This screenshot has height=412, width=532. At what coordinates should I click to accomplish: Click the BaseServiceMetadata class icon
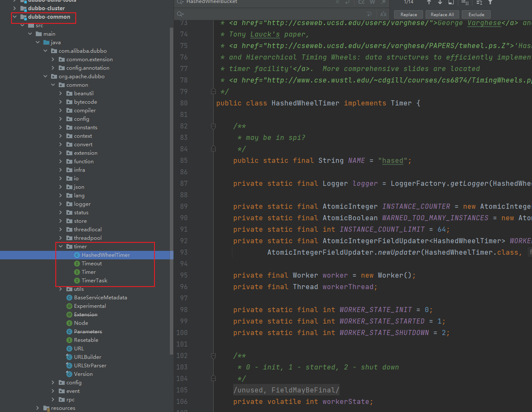69,298
